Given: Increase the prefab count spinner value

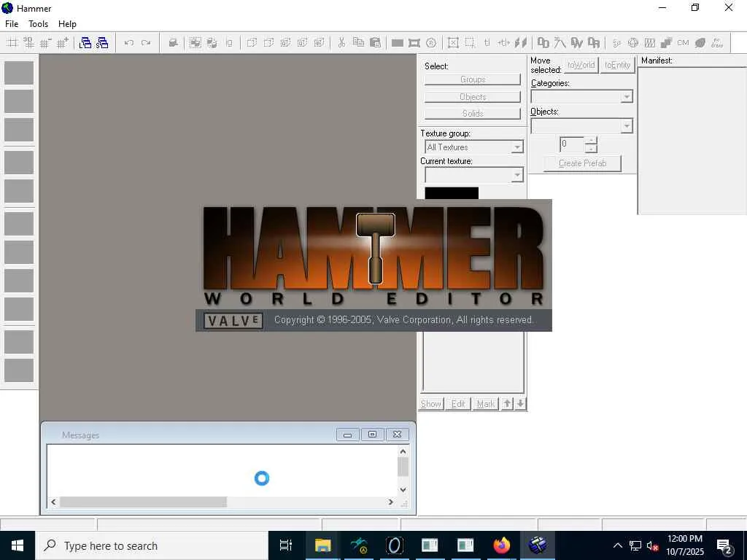Looking at the screenshot, I should click(x=591, y=141).
